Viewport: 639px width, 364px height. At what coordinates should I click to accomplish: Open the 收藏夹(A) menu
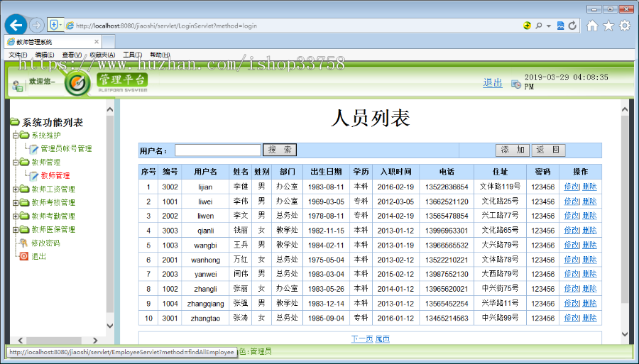[x=102, y=55]
